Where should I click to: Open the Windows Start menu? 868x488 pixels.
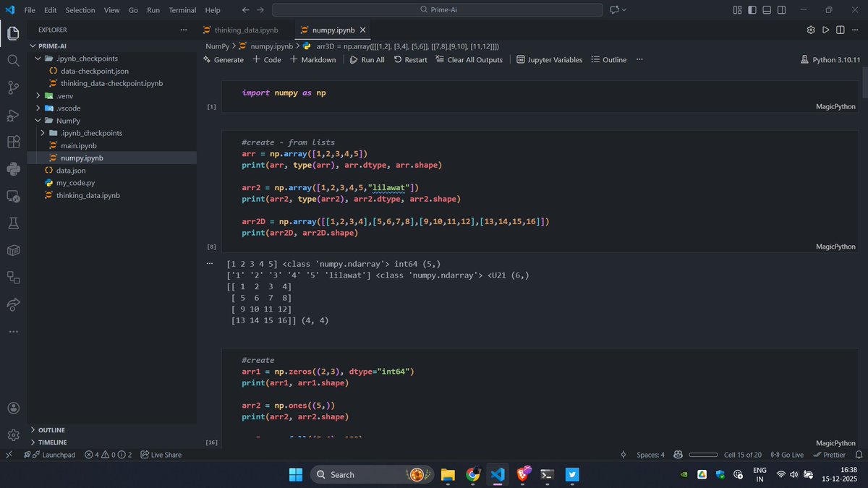pos(296,474)
